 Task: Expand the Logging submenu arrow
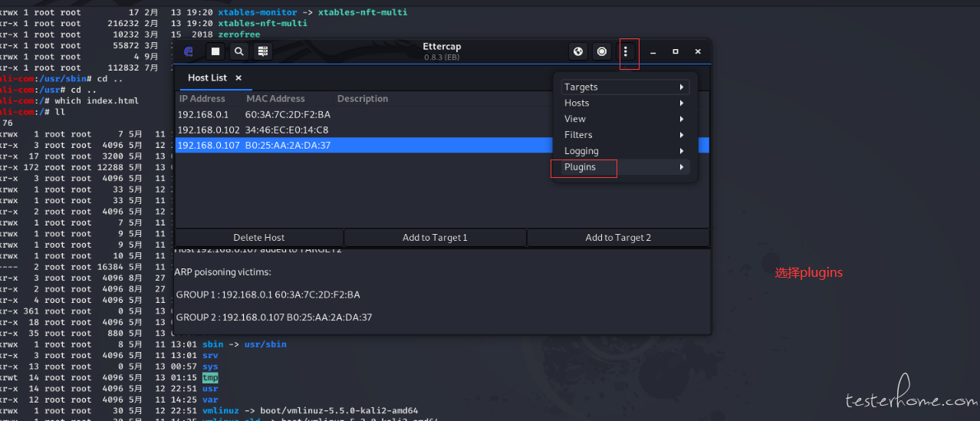click(681, 151)
